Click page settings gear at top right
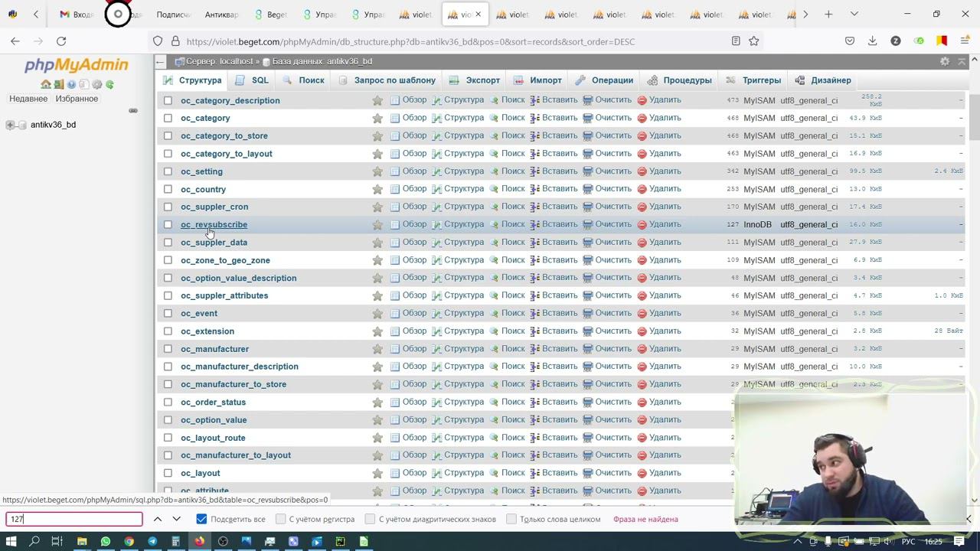The image size is (980, 551). click(x=945, y=61)
